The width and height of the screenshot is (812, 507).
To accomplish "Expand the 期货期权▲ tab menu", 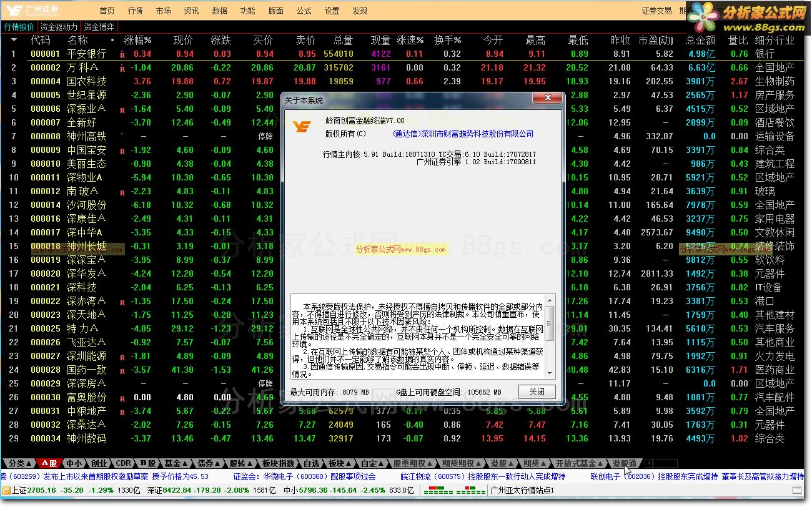I will pos(462,463).
